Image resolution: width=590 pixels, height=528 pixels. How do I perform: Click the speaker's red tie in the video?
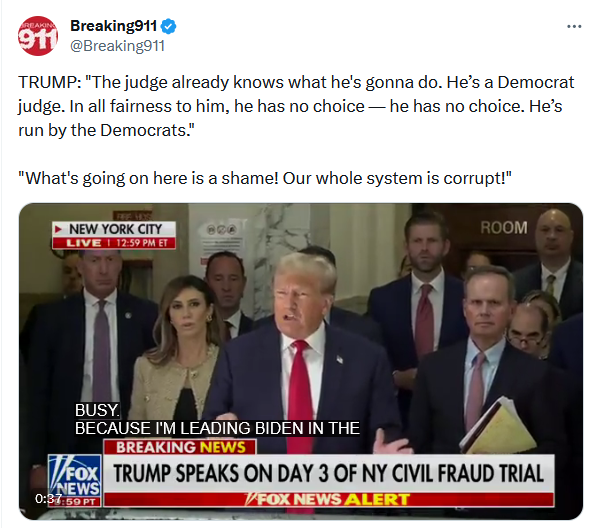click(300, 395)
